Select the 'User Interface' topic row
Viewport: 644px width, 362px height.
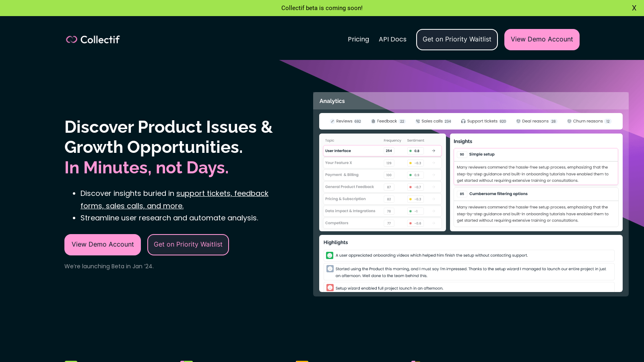click(382, 151)
